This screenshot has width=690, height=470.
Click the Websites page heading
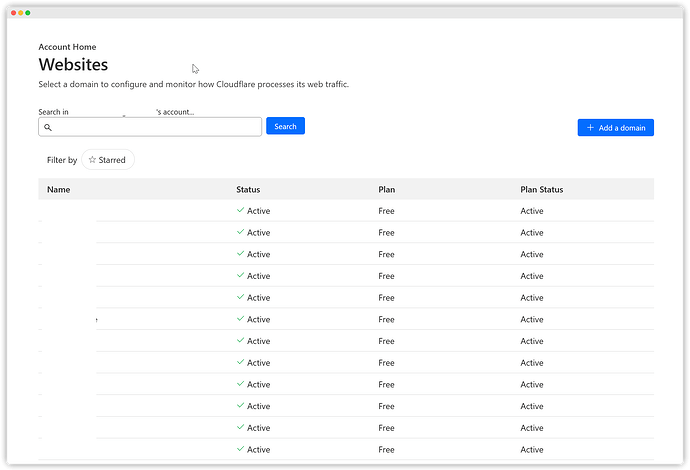73,65
